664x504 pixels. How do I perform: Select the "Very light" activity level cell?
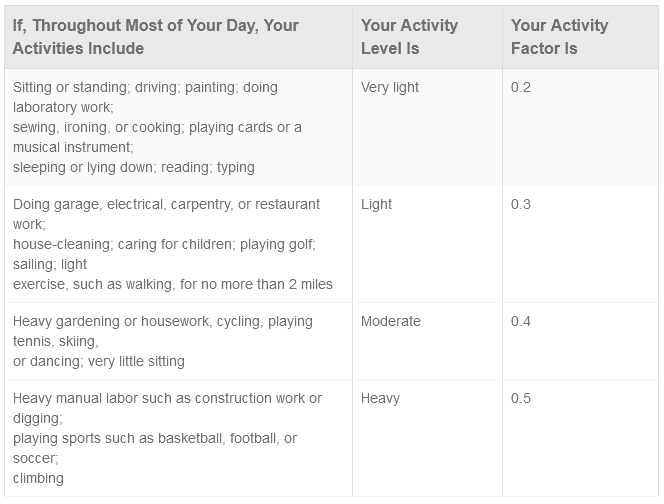(x=390, y=87)
